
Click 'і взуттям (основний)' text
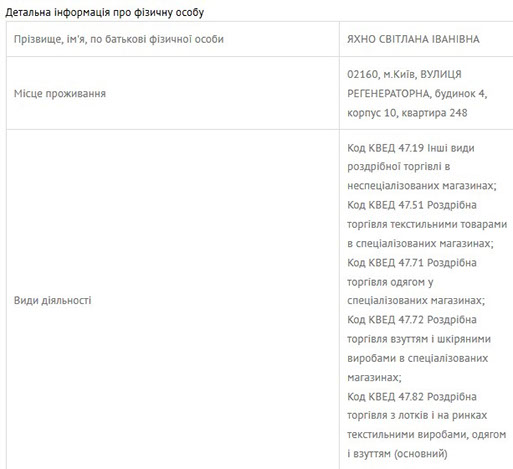(x=397, y=453)
